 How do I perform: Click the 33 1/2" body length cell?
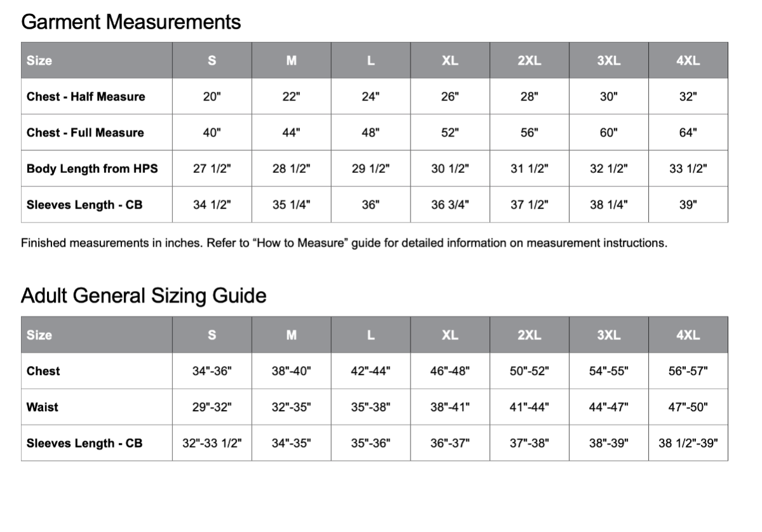point(688,169)
